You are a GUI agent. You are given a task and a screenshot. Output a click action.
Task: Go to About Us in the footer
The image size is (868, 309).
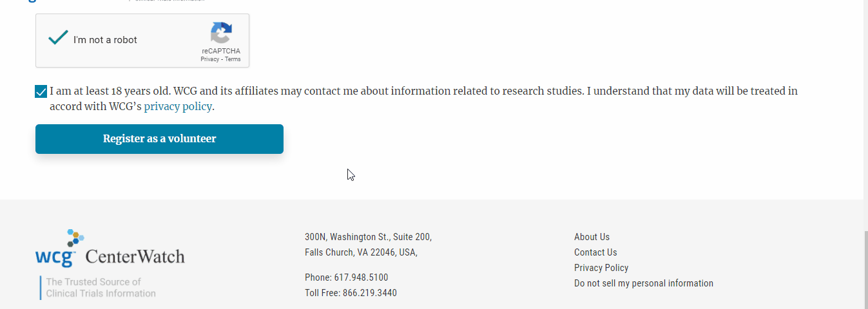(592, 237)
